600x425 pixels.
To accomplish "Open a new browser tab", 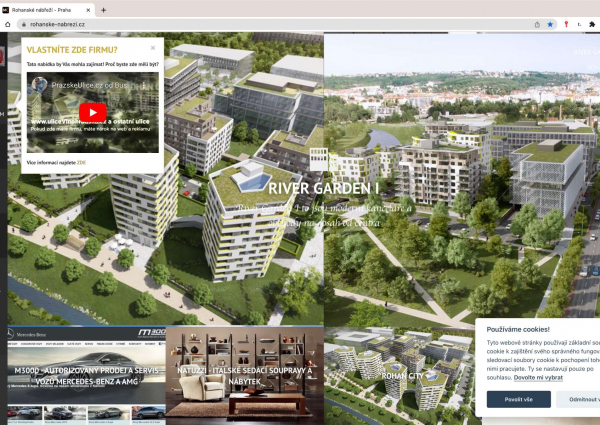I will point(104,8).
